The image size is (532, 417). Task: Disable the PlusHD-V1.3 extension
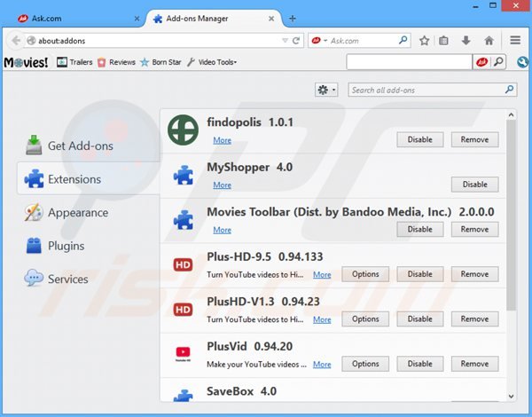pos(420,319)
